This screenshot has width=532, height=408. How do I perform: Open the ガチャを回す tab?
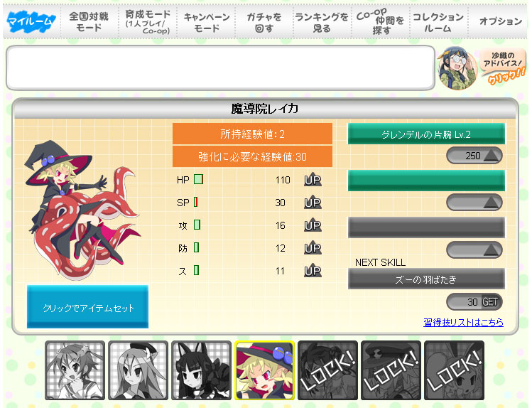tap(264, 22)
